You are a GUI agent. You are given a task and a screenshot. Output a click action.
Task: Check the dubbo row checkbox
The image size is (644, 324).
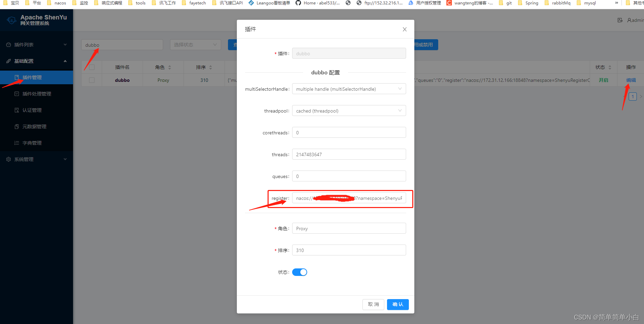pyautogui.click(x=92, y=80)
